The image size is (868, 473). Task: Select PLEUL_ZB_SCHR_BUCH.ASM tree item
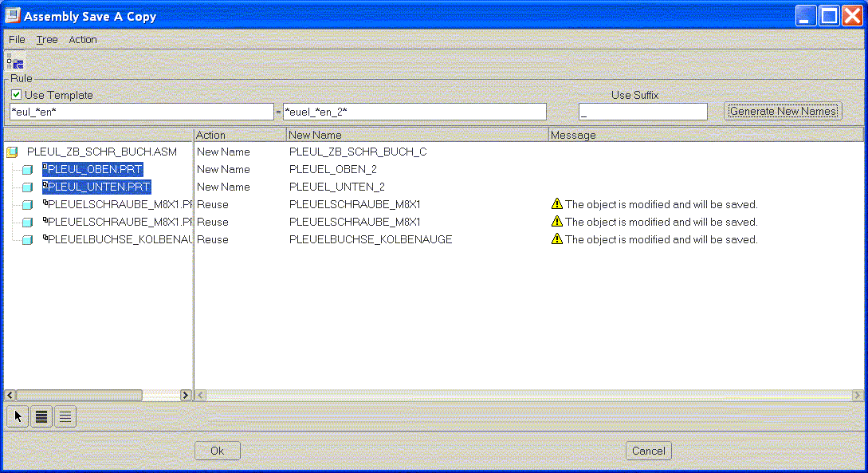102,152
